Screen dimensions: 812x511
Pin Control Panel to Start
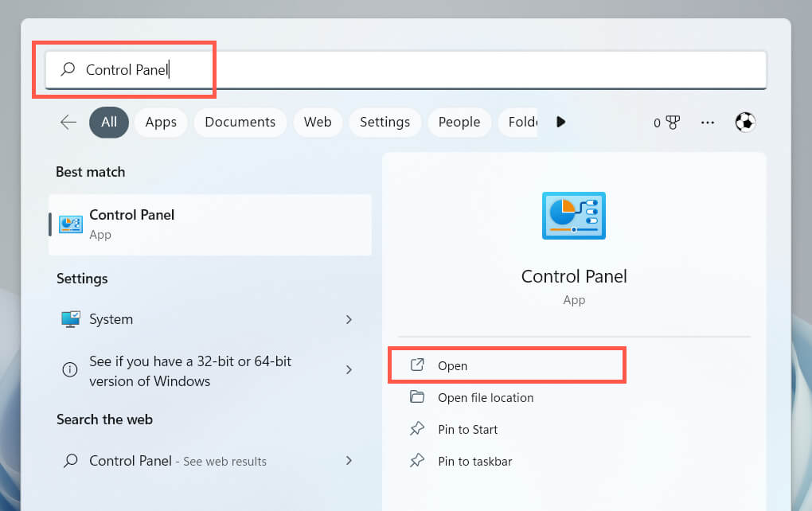[x=467, y=430]
